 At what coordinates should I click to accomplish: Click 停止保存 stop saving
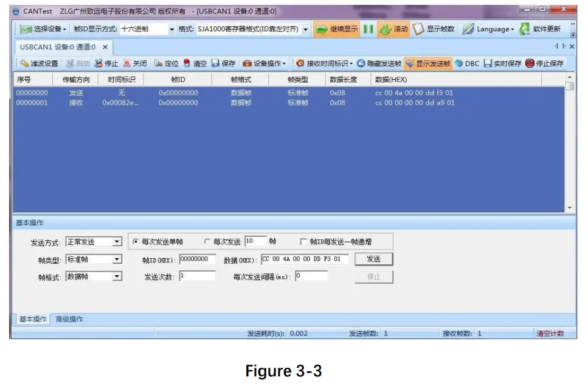click(x=544, y=63)
